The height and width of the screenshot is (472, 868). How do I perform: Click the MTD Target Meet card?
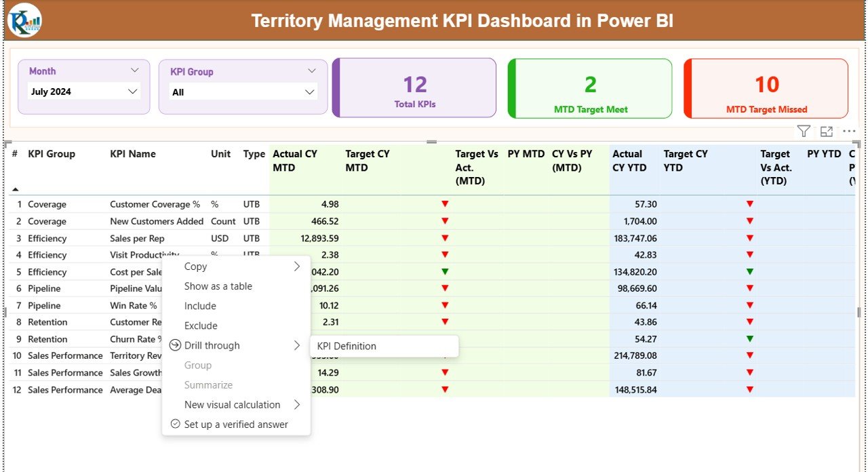coord(589,88)
